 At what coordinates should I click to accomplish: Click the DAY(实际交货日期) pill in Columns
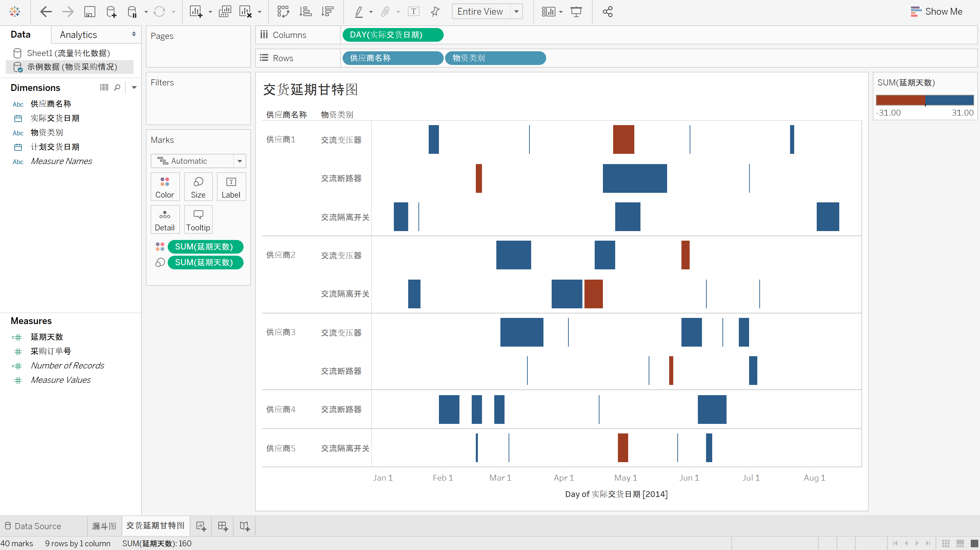[x=392, y=35]
